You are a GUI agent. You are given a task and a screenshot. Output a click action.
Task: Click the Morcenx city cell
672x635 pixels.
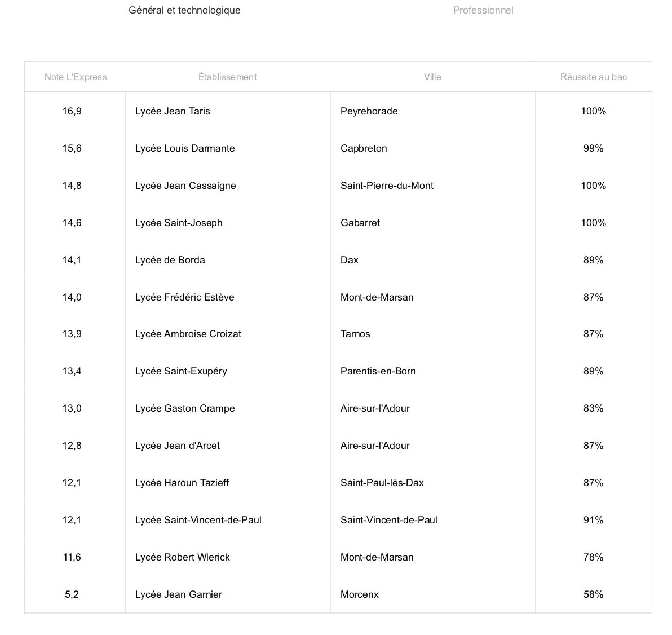click(x=360, y=595)
